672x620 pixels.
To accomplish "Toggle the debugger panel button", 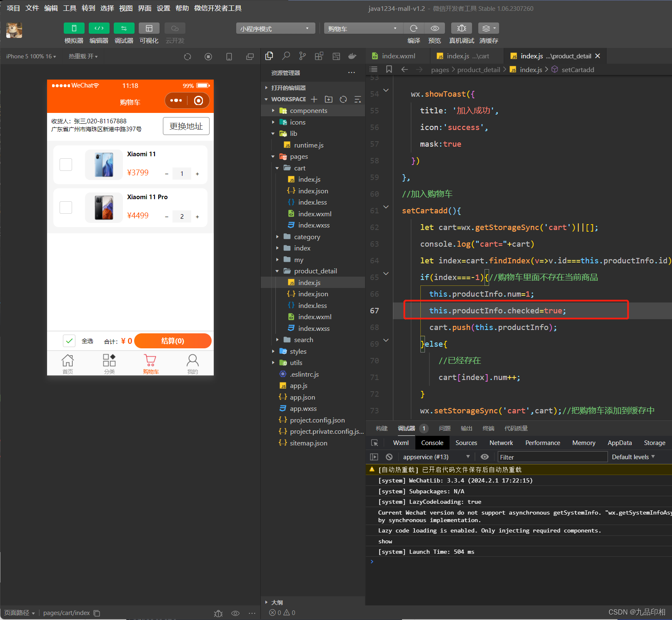I will click(x=124, y=28).
